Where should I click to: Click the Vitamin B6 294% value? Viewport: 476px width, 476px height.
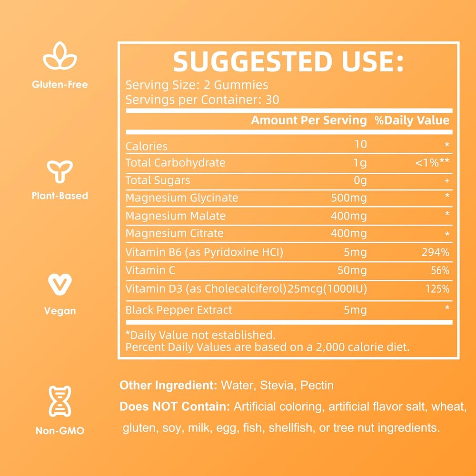click(436, 252)
